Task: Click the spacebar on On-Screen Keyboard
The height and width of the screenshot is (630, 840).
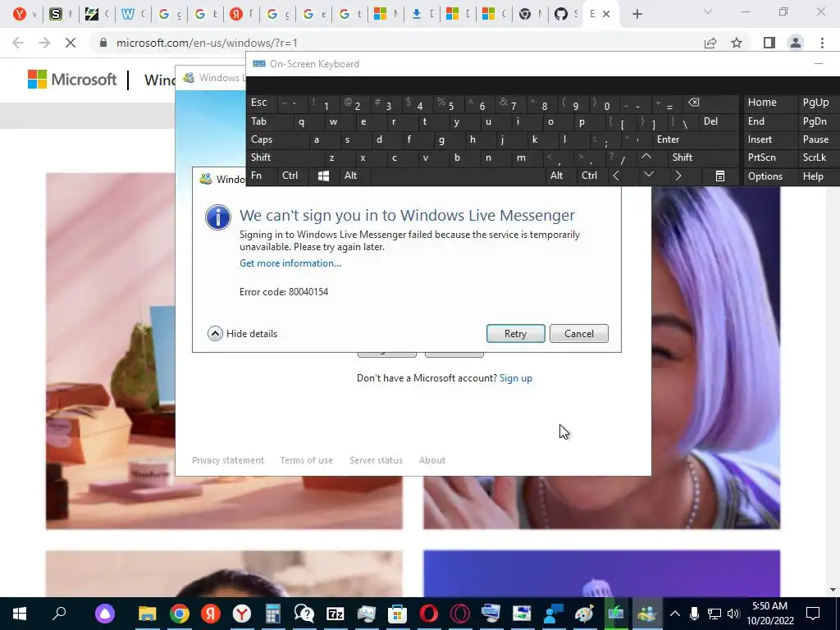Action: (457, 176)
